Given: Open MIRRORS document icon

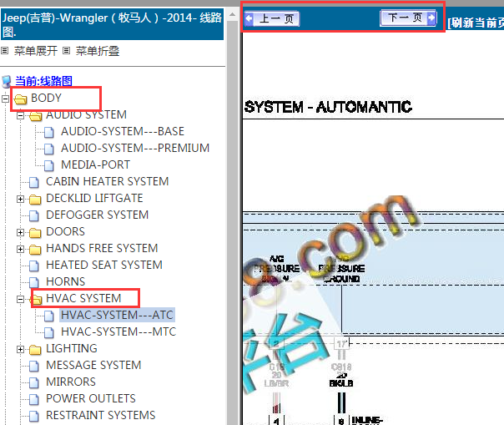Looking at the screenshot, I should (33, 382).
